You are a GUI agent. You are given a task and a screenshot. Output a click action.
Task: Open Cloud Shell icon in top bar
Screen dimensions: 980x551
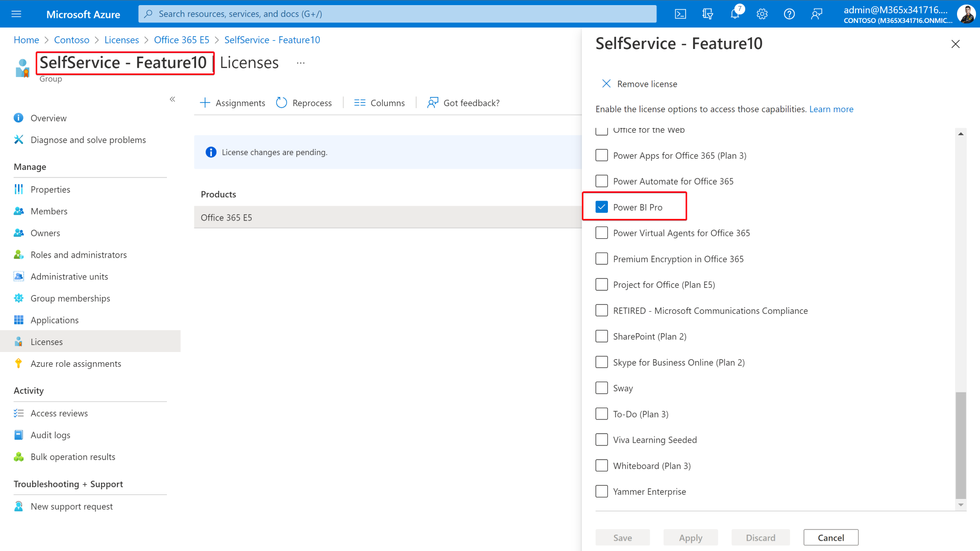(680, 14)
